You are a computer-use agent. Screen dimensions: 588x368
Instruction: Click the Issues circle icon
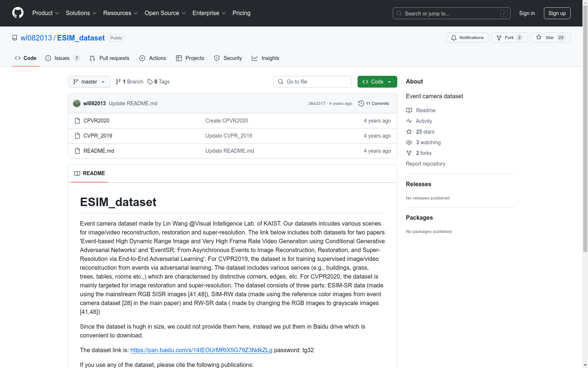(x=48, y=58)
